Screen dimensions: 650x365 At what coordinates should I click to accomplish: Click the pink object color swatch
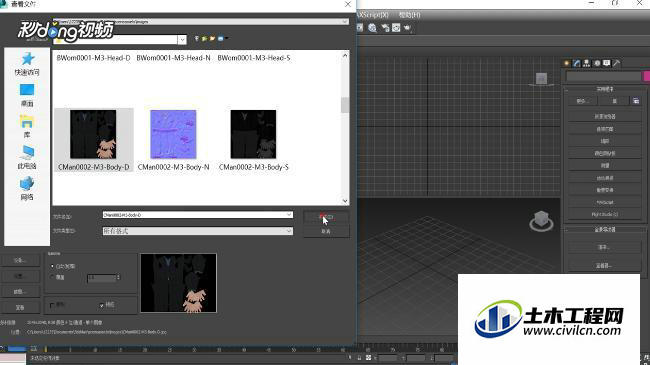click(x=646, y=76)
